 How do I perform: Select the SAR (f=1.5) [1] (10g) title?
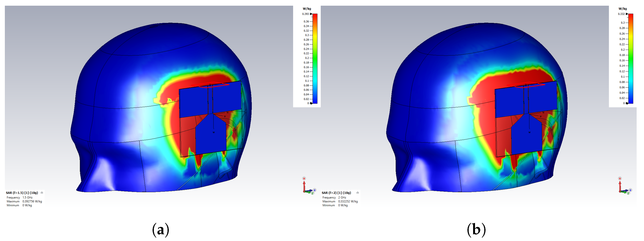point(22,193)
